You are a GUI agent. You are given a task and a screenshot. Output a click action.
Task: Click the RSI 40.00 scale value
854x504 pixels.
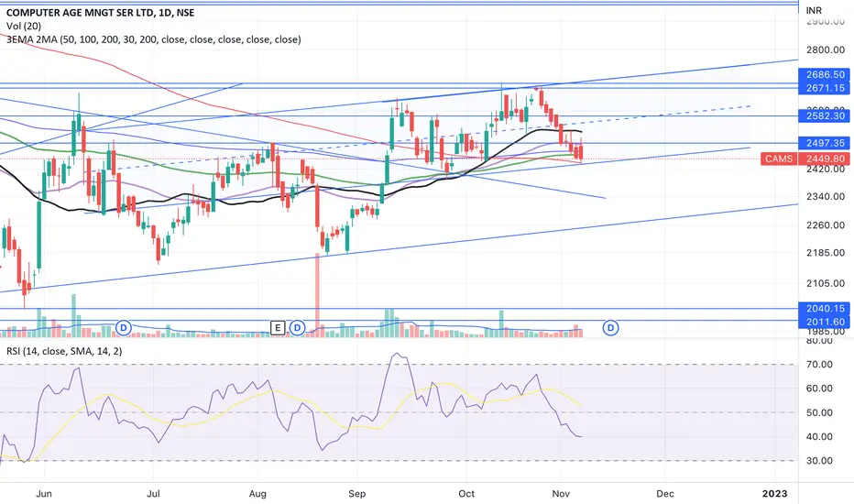(819, 436)
